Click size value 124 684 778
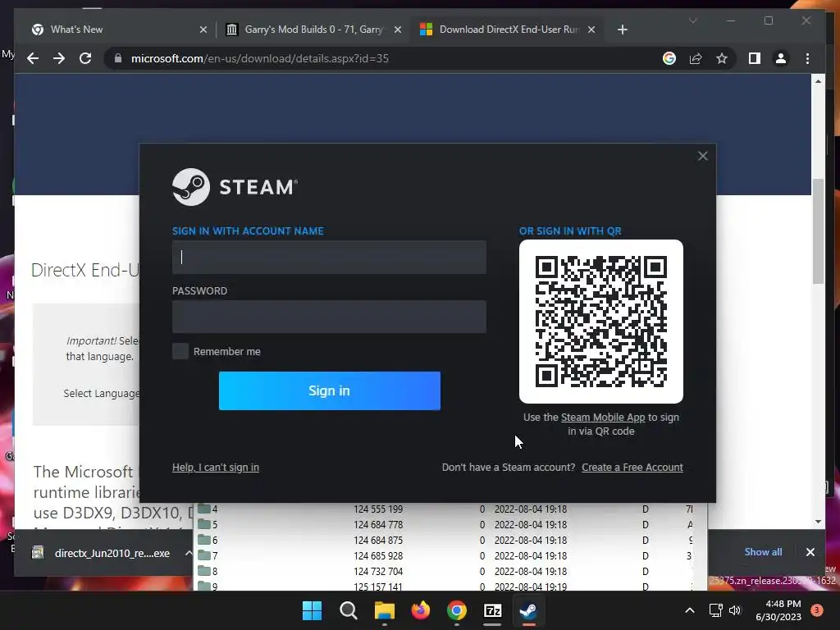840x630 pixels. [x=378, y=524]
